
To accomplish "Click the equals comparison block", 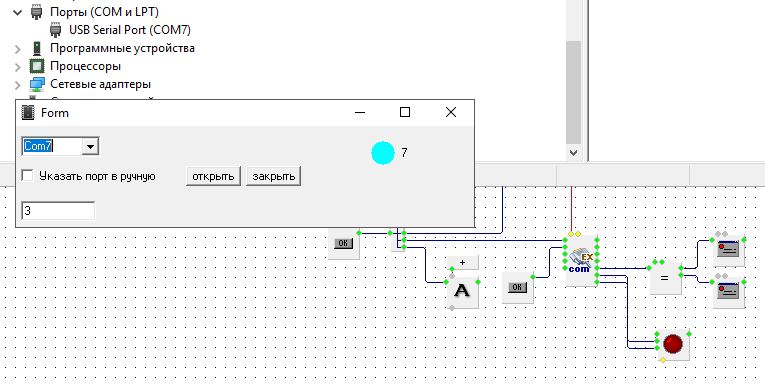I will 665,278.
